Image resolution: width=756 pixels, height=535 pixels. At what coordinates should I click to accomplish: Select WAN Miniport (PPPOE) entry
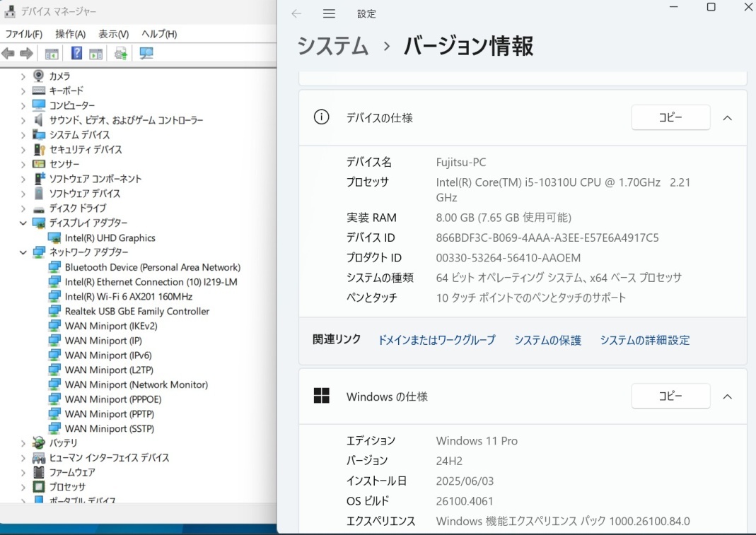pyautogui.click(x=113, y=399)
